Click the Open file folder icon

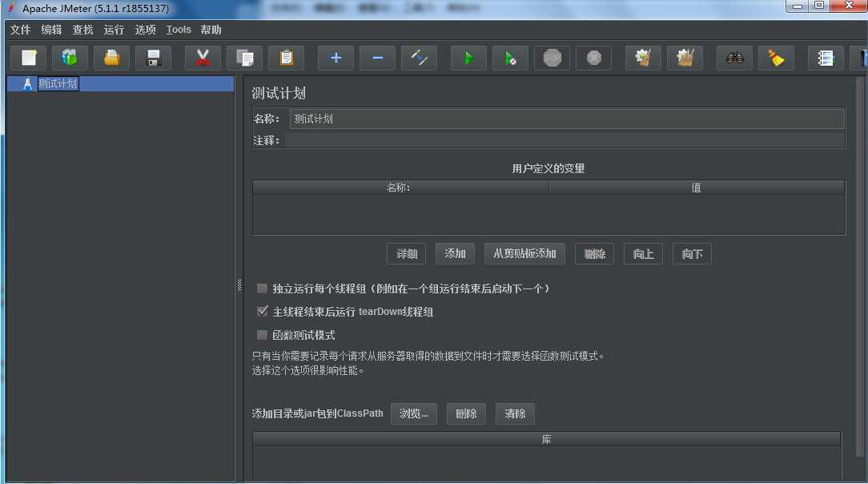112,58
